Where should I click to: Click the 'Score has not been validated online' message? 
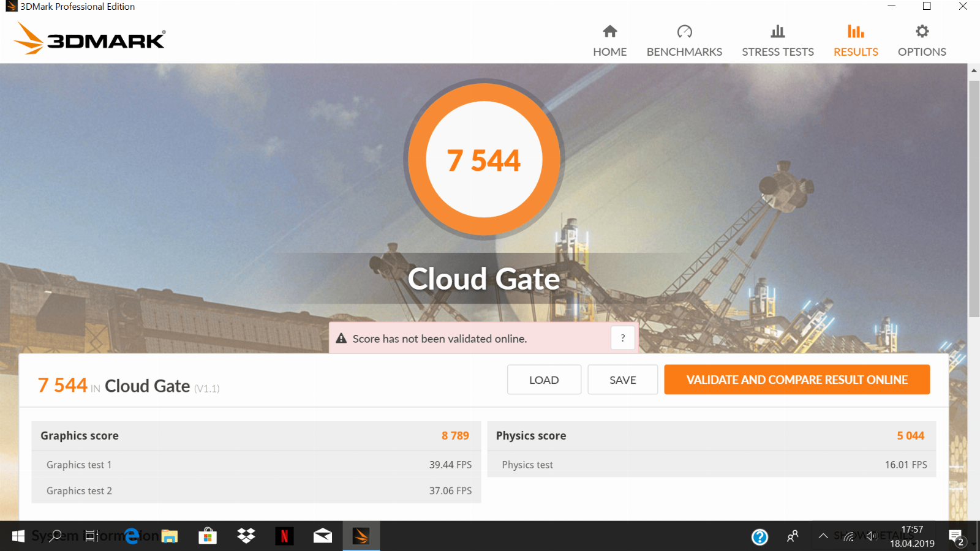pos(439,339)
